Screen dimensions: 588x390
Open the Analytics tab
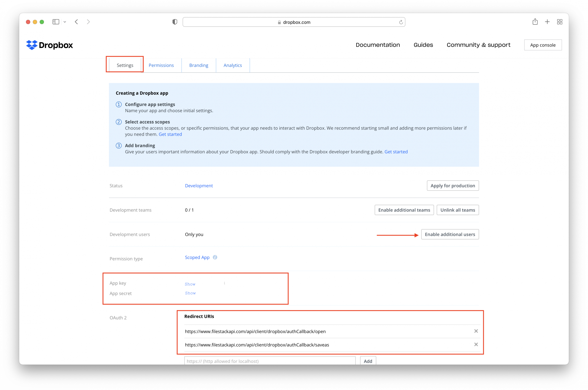(233, 65)
